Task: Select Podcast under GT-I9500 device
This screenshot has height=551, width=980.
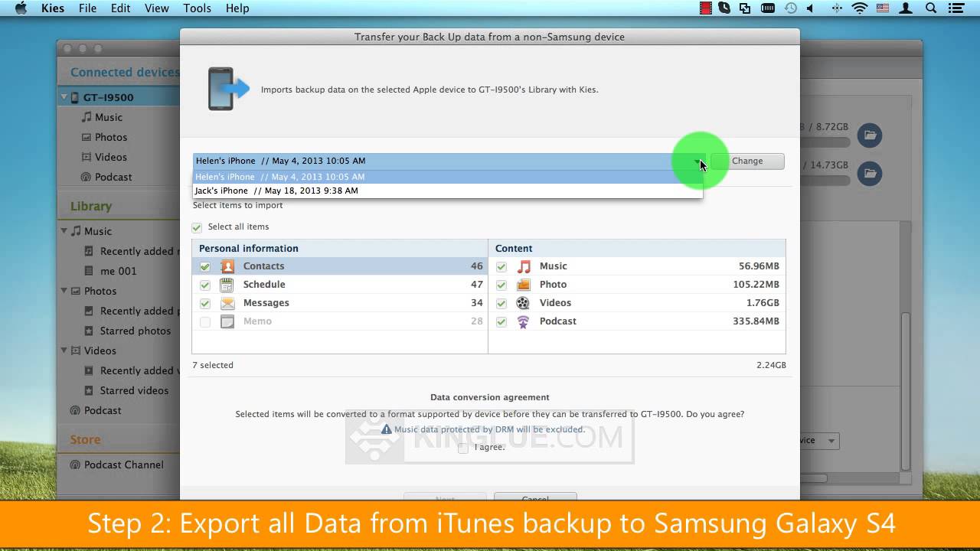Action: [113, 177]
